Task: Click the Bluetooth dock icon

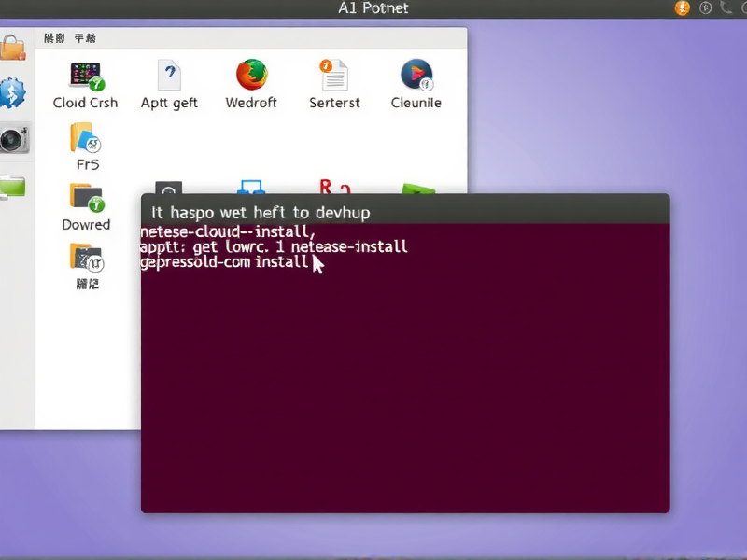Action: click(13, 93)
